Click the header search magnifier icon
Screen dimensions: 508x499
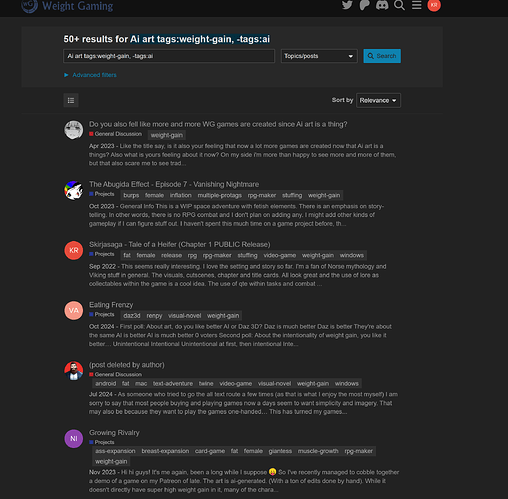pyautogui.click(x=399, y=5)
